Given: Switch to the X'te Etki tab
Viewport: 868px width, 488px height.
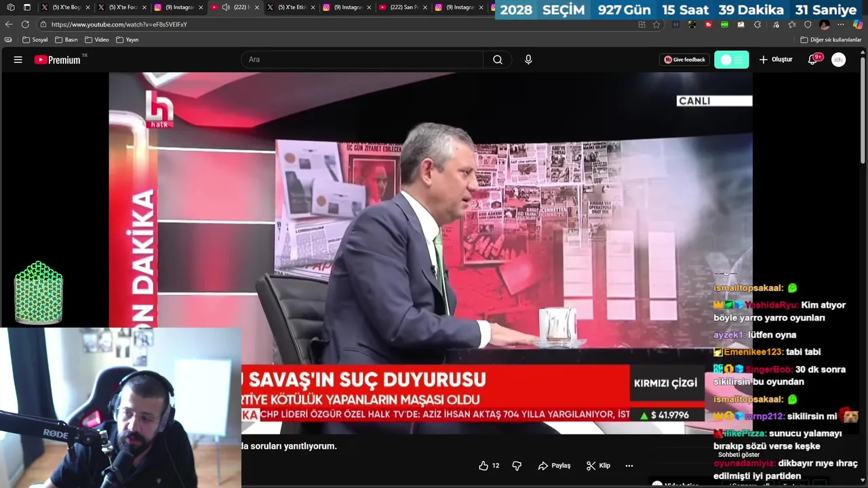Looking at the screenshot, I should [292, 7].
